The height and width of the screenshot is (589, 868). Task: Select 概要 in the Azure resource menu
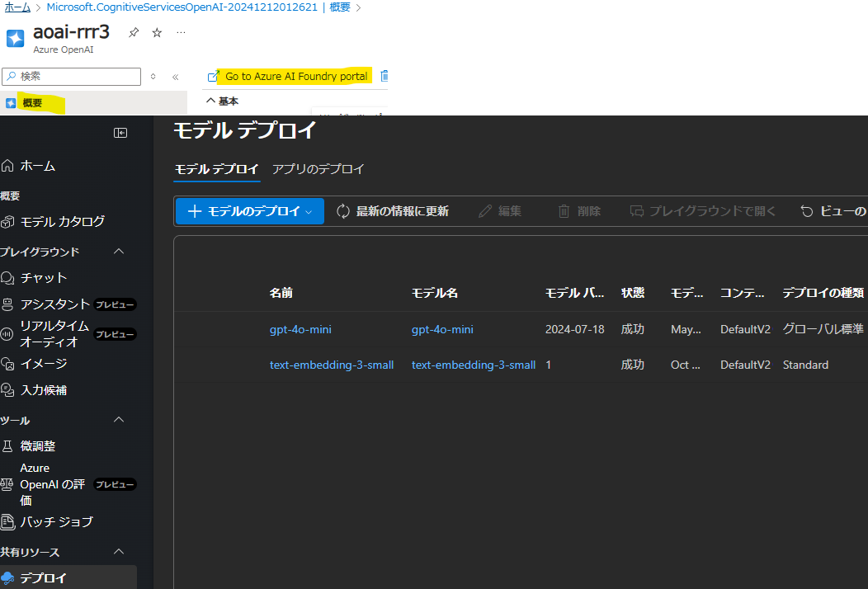tap(93, 103)
